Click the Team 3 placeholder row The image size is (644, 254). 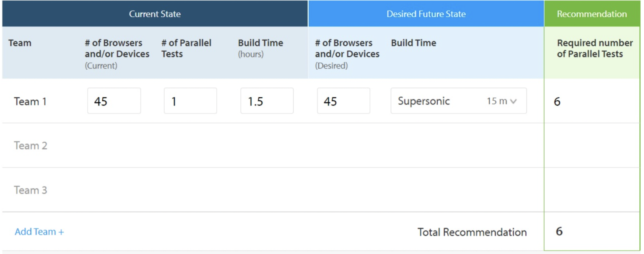point(31,190)
